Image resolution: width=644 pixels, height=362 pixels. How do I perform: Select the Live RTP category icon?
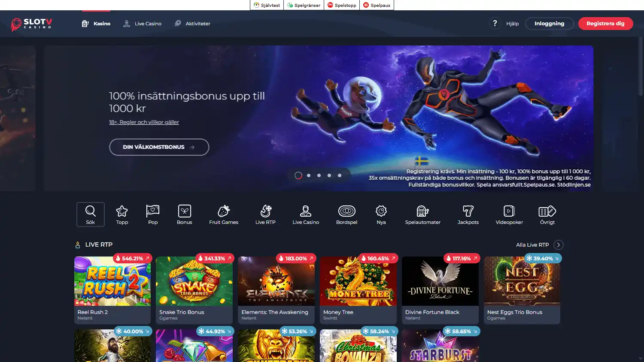[x=265, y=214]
